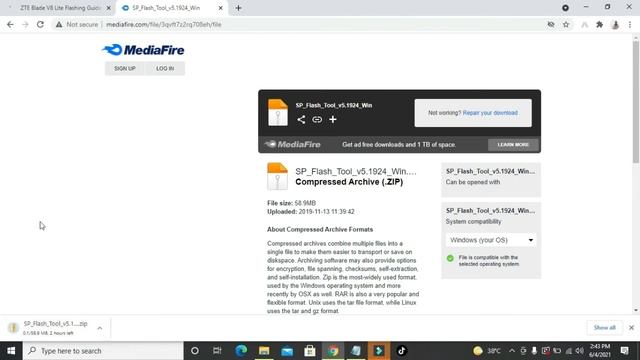Click the LEARN MORE button

[x=513, y=144]
